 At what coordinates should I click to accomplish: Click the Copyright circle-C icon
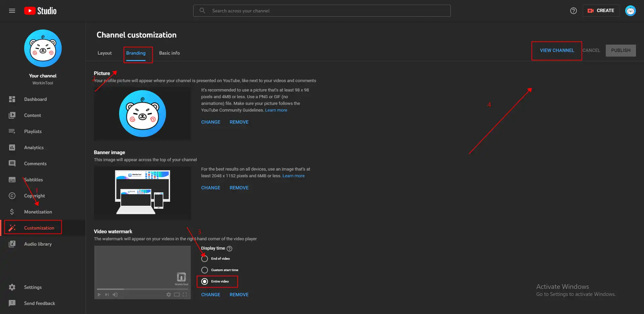[x=12, y=196]
